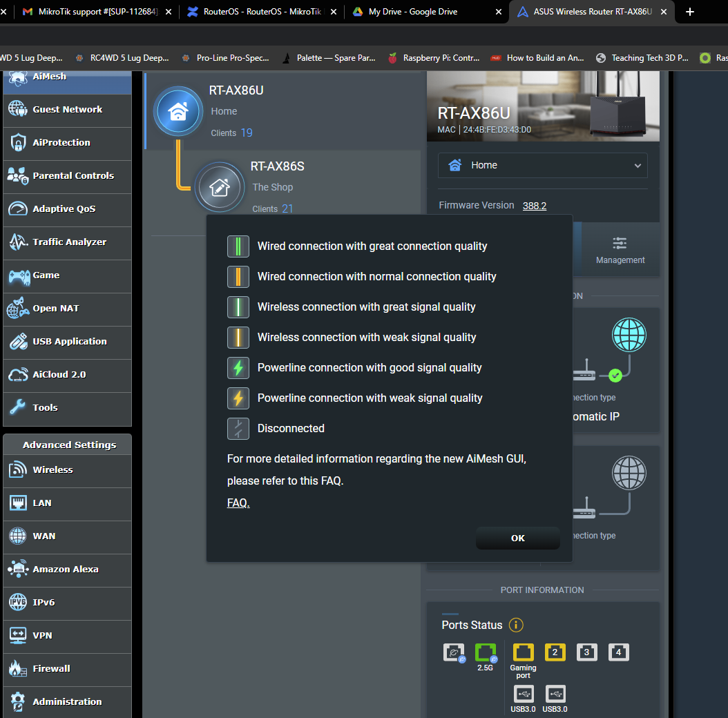The width and height of the screenshot is (728, 718).
Task: Click the WAN globe icon
Action: (18, 536)
